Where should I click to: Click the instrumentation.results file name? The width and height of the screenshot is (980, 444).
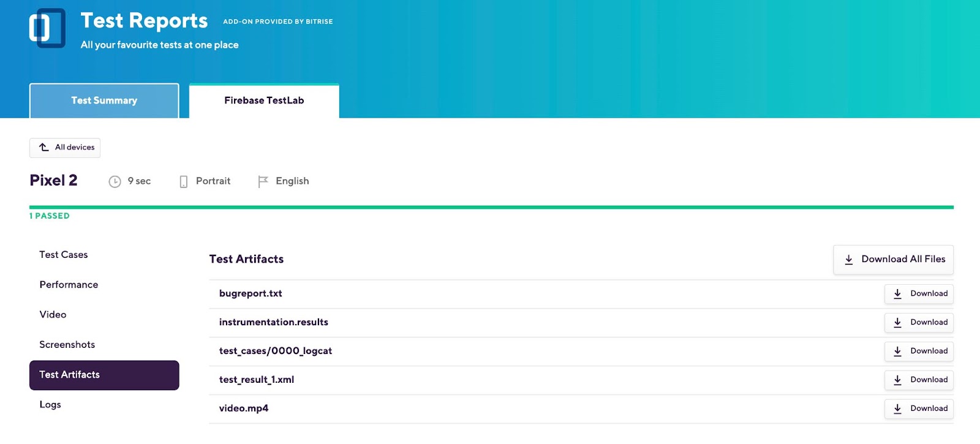(274, 322)
